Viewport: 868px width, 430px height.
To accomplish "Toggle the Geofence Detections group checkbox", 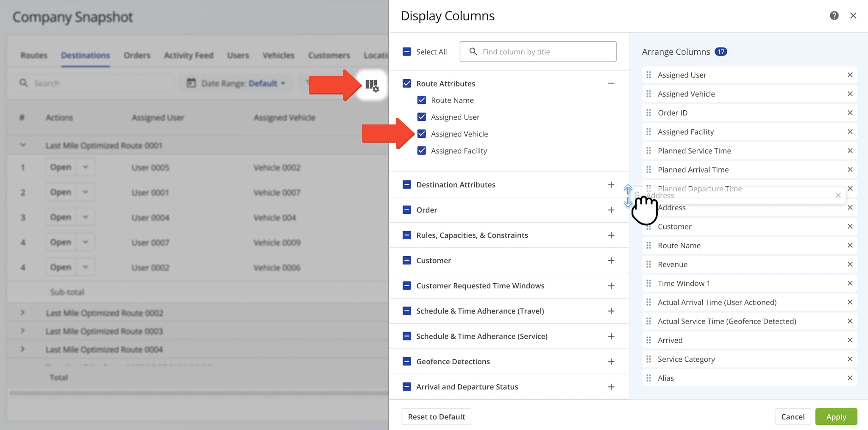I will point(406,361).
